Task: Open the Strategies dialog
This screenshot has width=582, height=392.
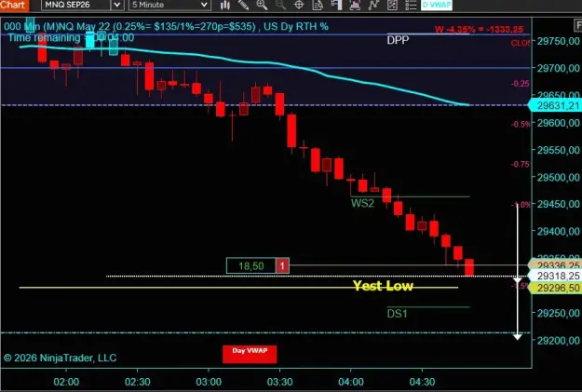Action: (x=392, y=5)
